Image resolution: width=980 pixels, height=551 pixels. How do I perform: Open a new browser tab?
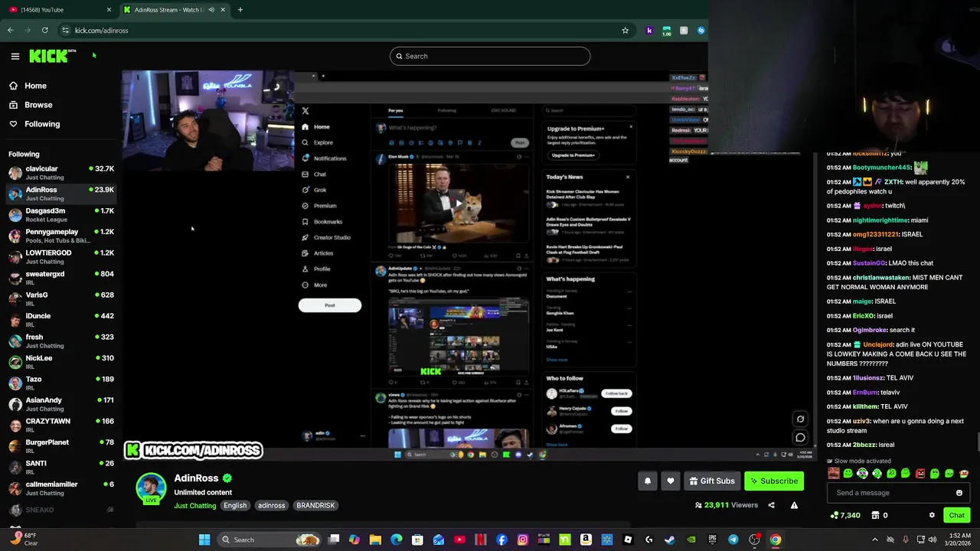(240, 10)
